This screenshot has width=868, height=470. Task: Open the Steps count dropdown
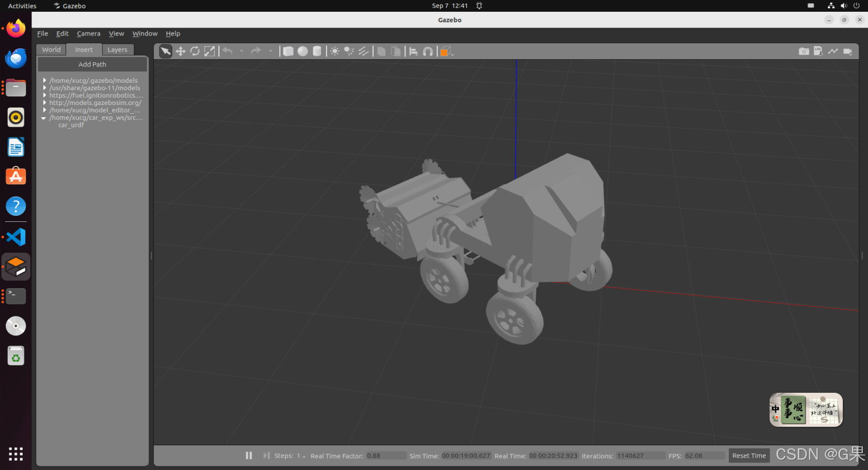tap(301, 456)
